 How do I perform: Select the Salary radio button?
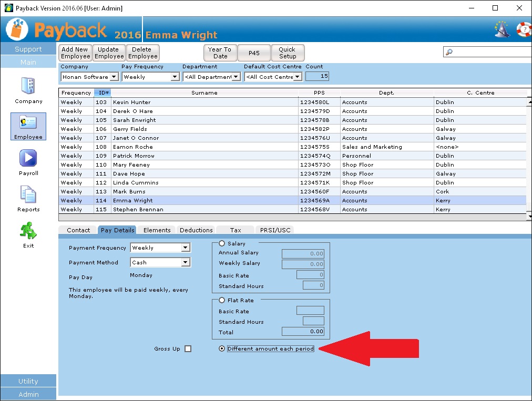point(222,243)
